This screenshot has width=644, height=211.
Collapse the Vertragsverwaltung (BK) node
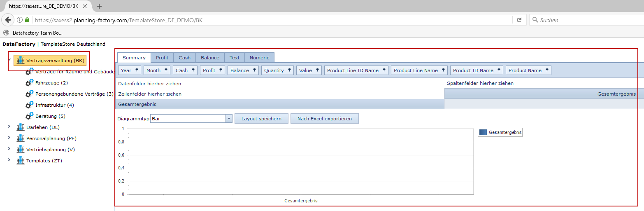click(9, 59)
